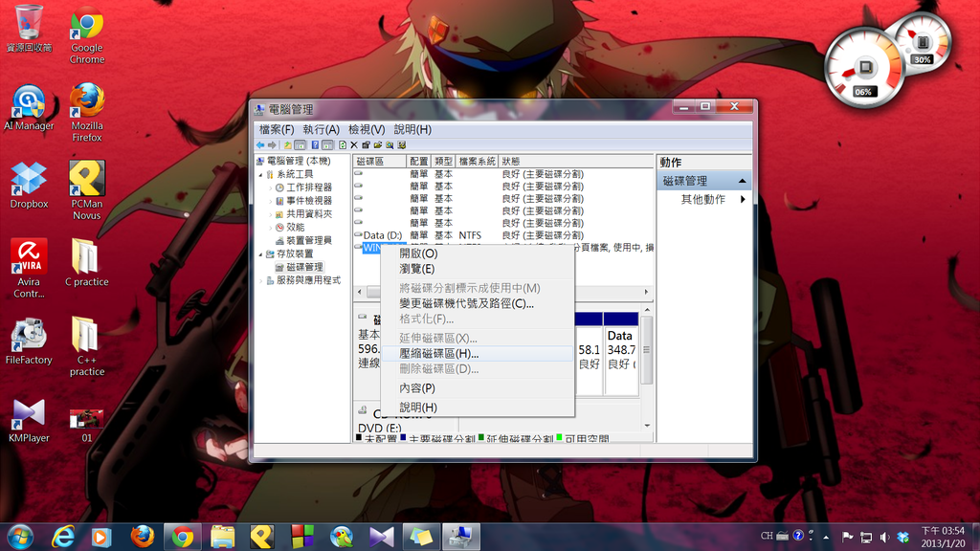Expand the 事件檢視器 tree node
The image size is (980, 551).
[271, 201]
